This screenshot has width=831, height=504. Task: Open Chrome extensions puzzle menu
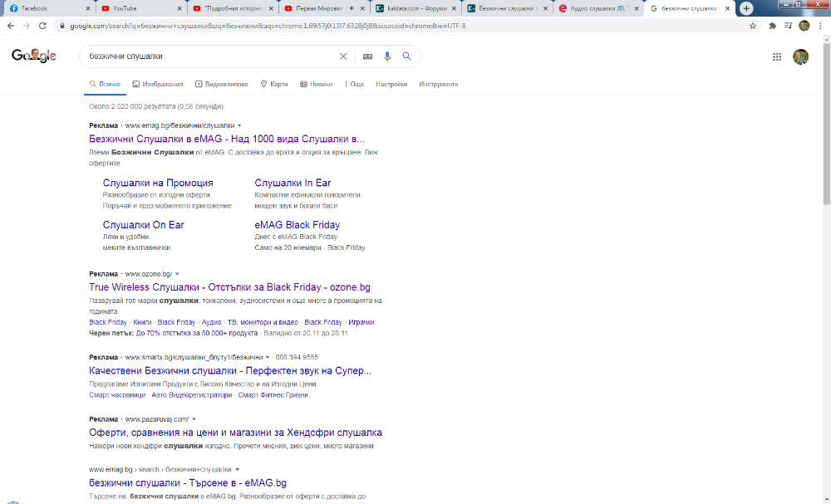coord(773,26)
